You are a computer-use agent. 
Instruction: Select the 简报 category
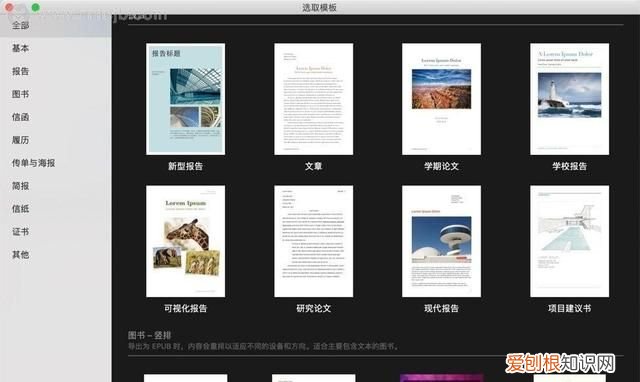(20, 186)
